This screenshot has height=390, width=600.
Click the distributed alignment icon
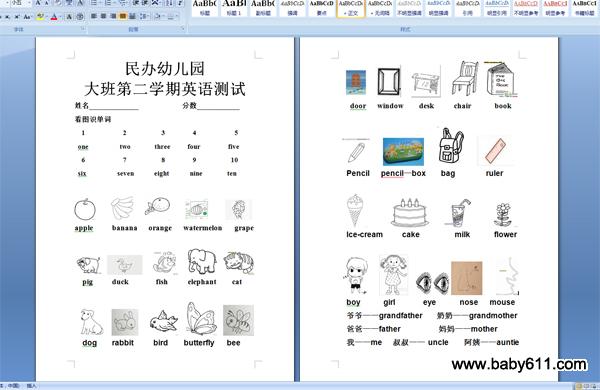tap(132, 16)
